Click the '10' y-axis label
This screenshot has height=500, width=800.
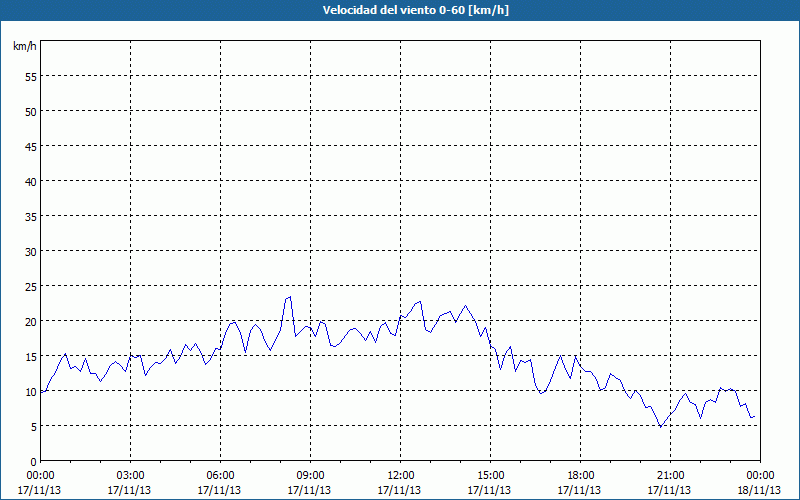(x=31, y=391)
